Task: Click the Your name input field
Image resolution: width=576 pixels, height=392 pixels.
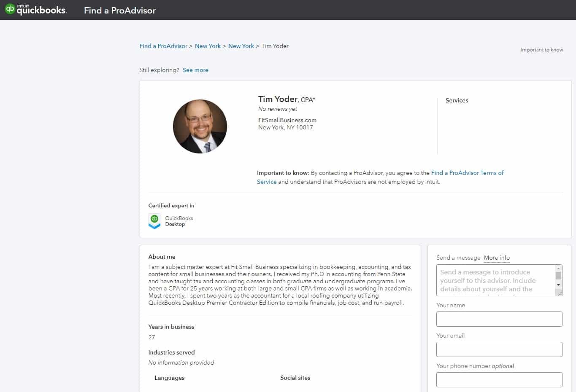Action: click(x=499, y=319)
